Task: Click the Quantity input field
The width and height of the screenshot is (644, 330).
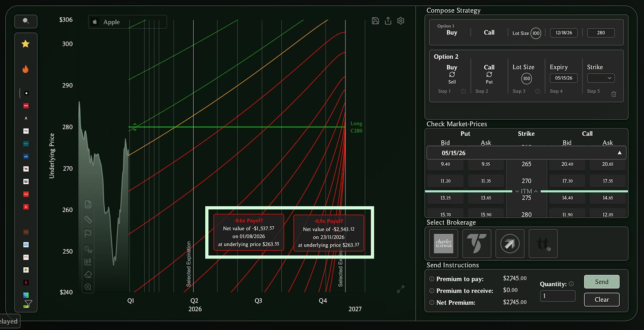Action: (558, 296)
